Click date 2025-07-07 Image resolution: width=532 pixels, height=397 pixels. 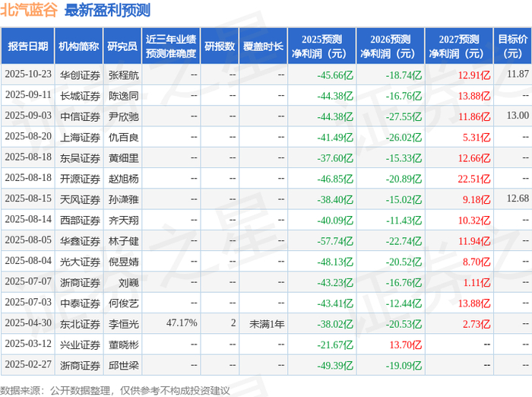[28, 281]
